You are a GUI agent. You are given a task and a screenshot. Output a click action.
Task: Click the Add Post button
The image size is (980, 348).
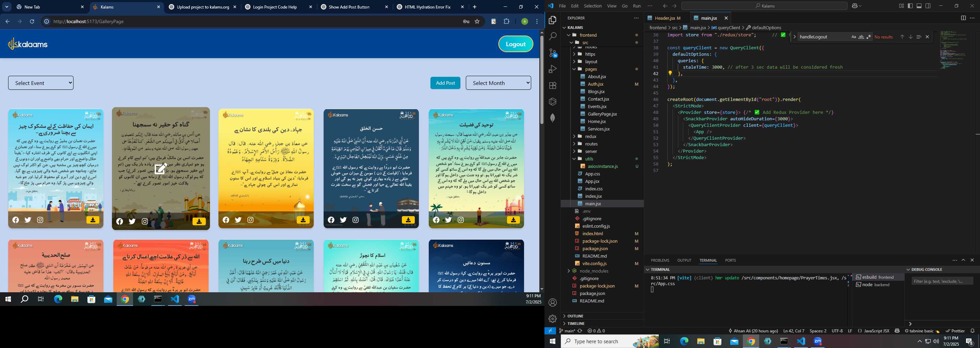445,83
